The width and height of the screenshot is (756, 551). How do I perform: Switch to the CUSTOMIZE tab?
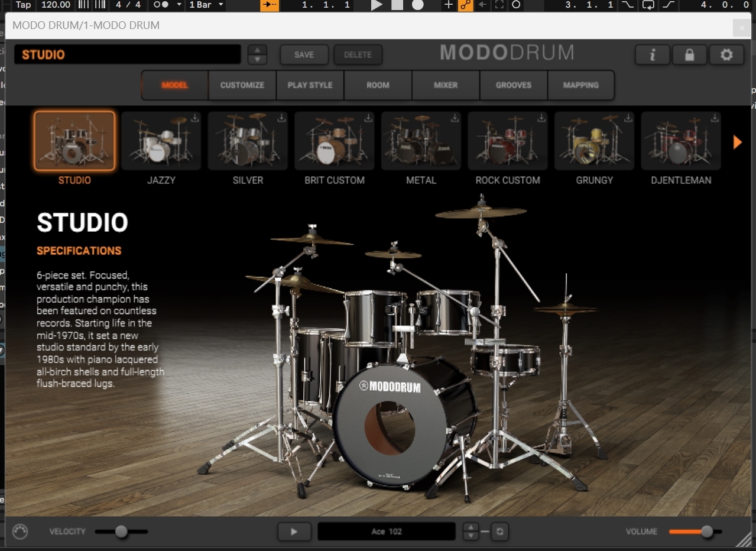pos(242,85)
